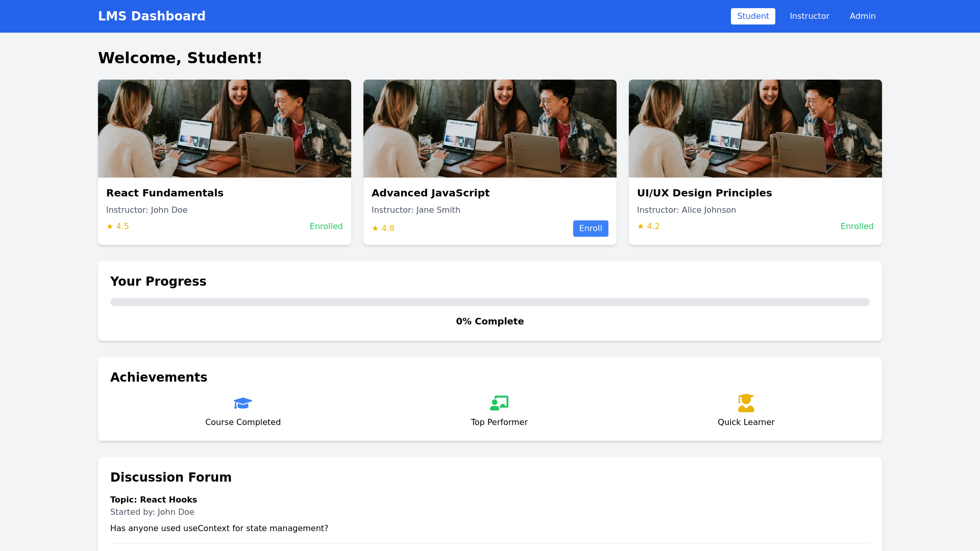Click the LMS Dashboard title link
This screenshot has width=980, height=551.
coord(152,16)
